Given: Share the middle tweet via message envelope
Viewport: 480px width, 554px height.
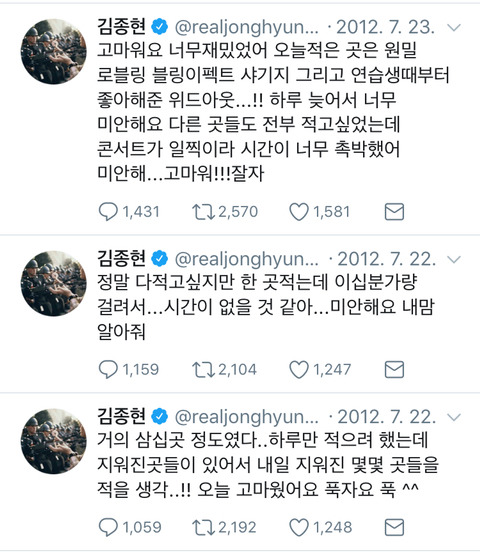Looking at the screenshot, I should pos(394,370).
